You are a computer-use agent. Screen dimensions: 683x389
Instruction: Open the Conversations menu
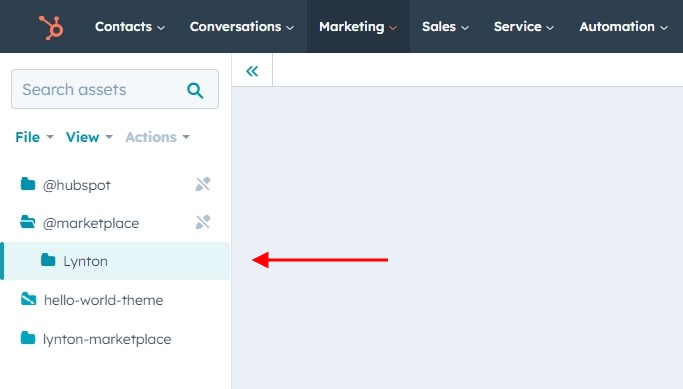242,27
